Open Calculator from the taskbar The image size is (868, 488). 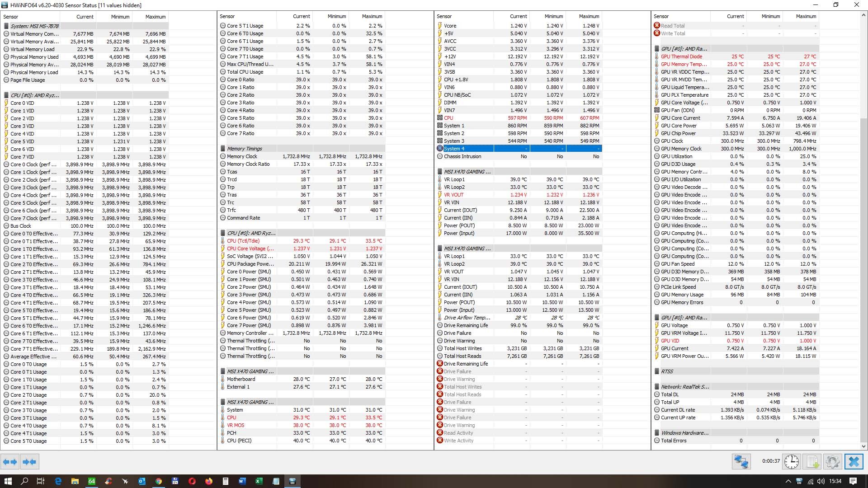click(225, 481)
